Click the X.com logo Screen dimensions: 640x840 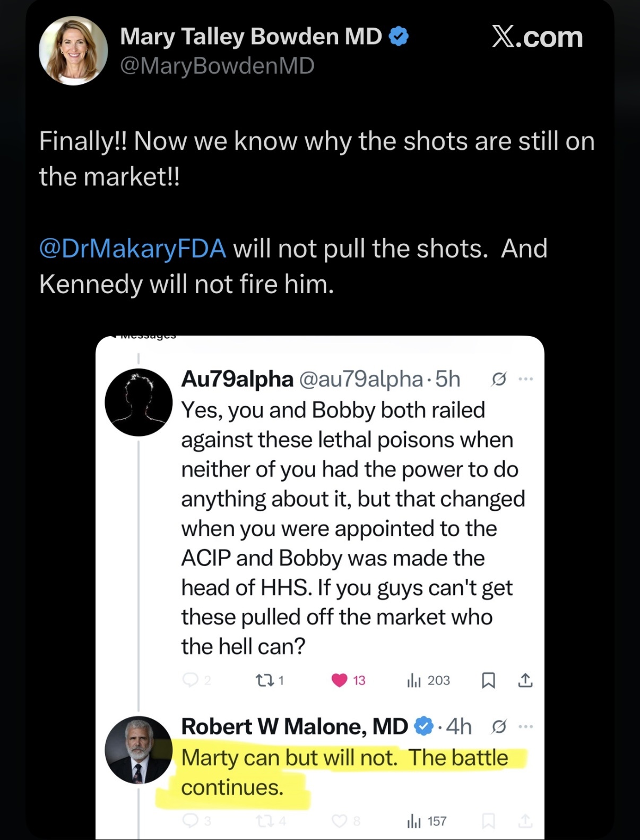pyautogui.click(x=537, y=37)
